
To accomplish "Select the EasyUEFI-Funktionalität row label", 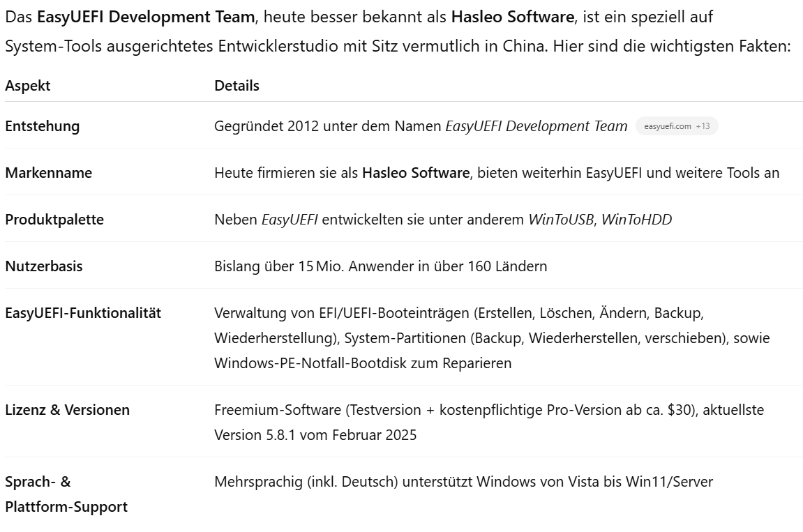I will (83, 312).
